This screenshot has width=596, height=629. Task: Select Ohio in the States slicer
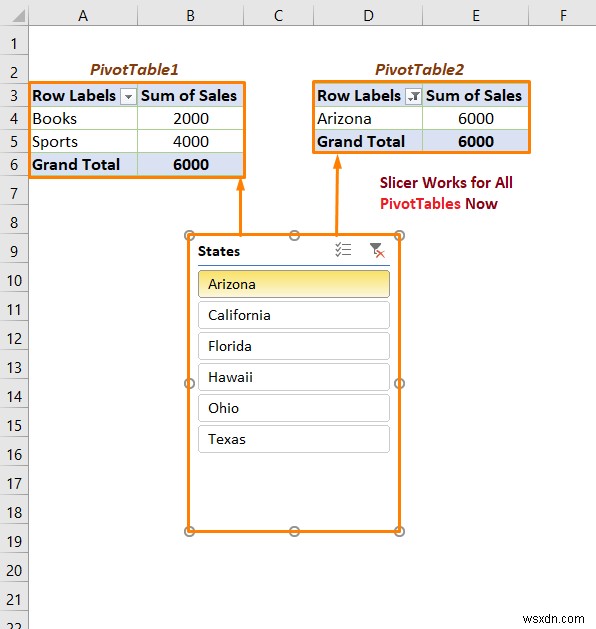click(x=294, y=408)
